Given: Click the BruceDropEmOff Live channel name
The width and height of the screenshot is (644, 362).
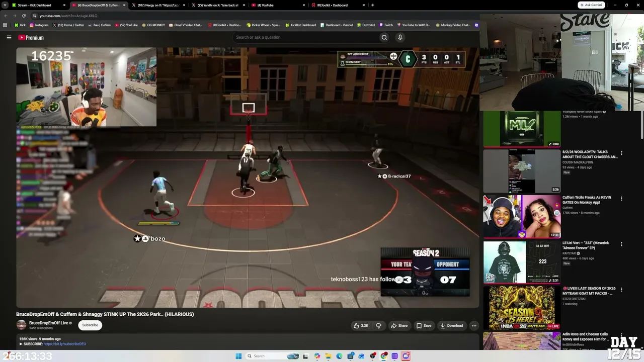Looking at the screenshot, I should (x=48, y=323).
